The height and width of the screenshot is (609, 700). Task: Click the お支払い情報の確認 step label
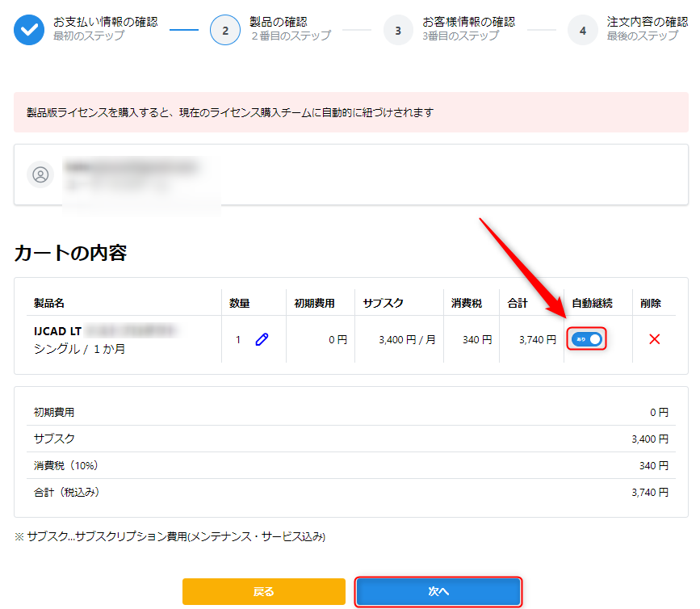[105, 22]
